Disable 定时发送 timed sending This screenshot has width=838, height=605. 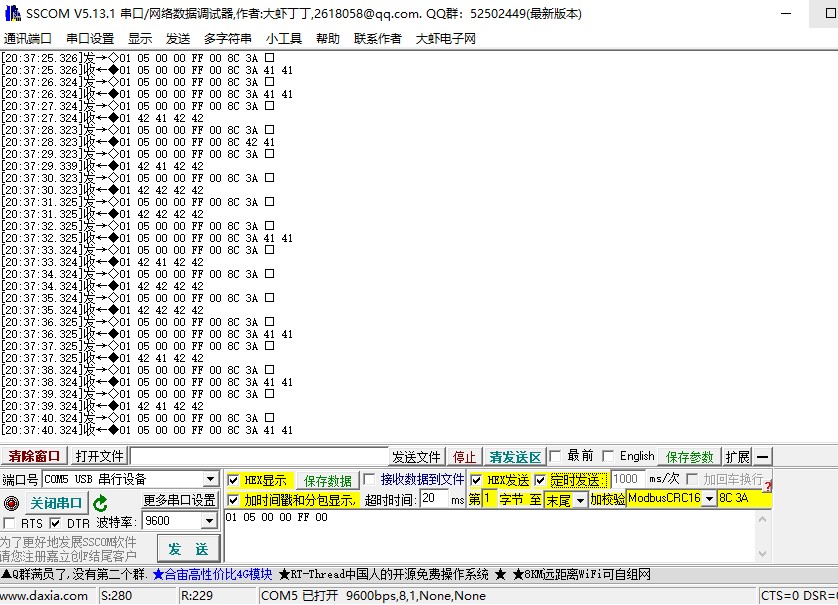pos(538,480)
